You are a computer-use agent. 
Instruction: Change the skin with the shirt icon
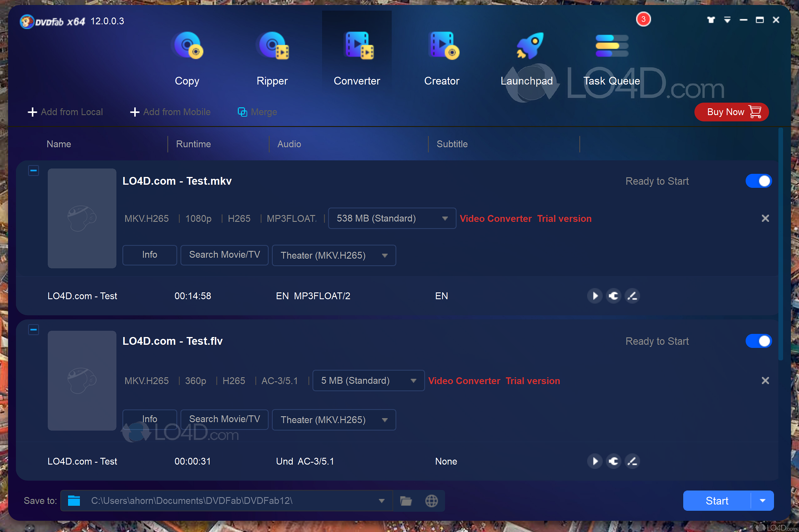(711, 20)
